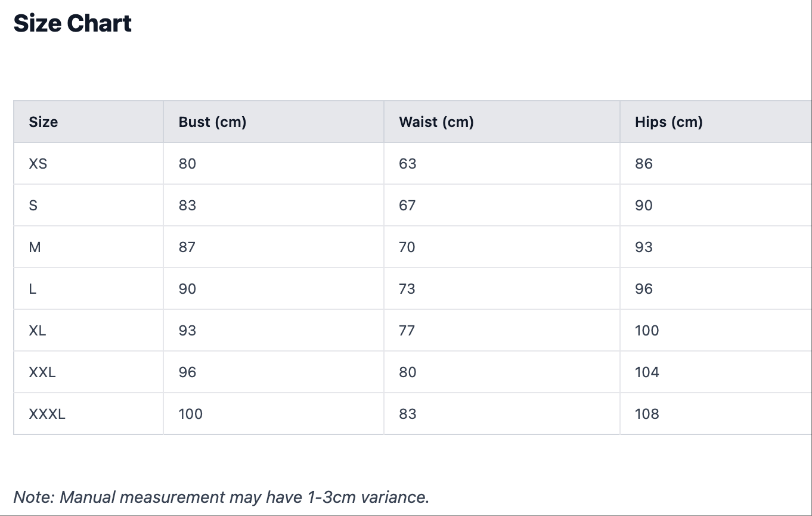Click the XS waist value 63
Image resolution: width=812 pixels, height=516 pixels.
pyautogui.click(x=408, y=164)
